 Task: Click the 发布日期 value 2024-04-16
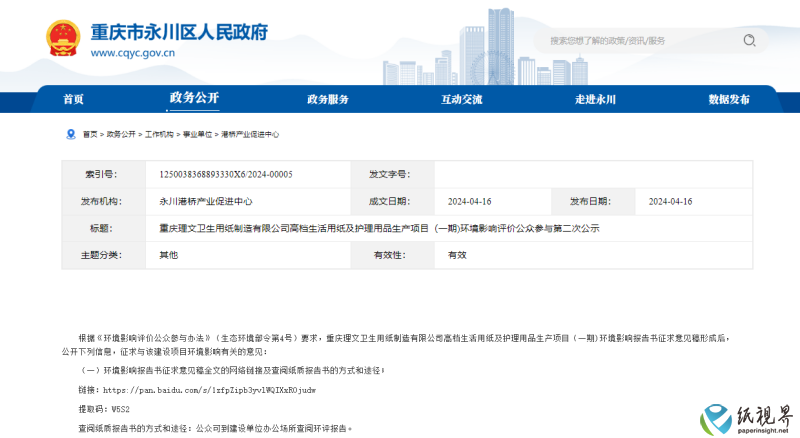pos(670,202)
